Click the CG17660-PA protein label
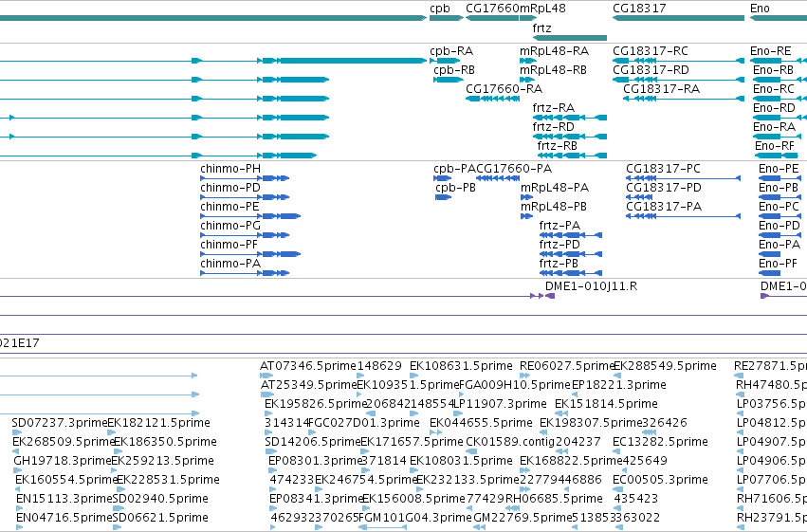 tap(514, 169)
